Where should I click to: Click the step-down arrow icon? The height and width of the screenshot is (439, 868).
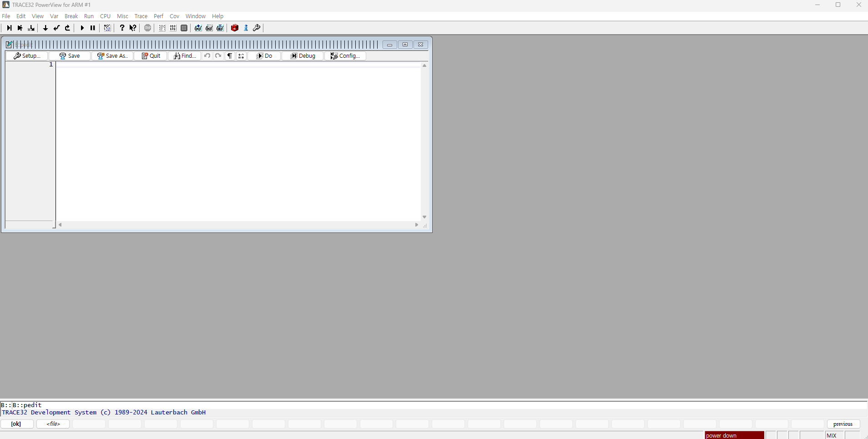(45, 28)
